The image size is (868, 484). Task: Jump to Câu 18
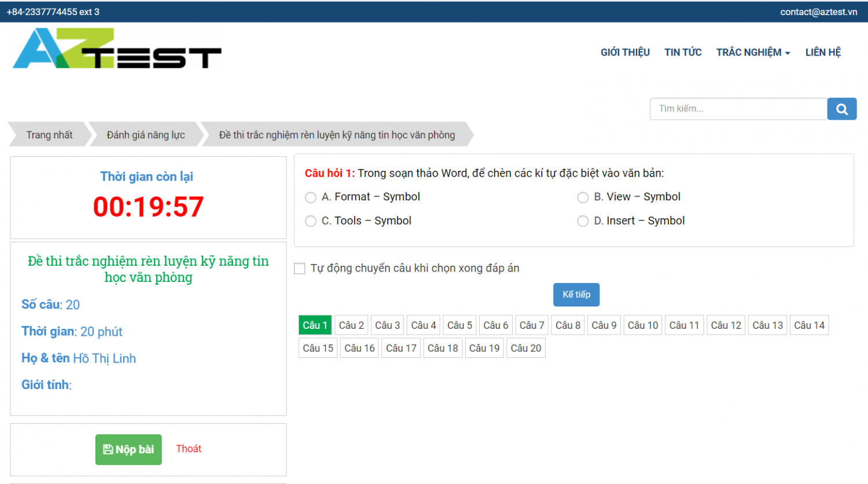point(443,348)
